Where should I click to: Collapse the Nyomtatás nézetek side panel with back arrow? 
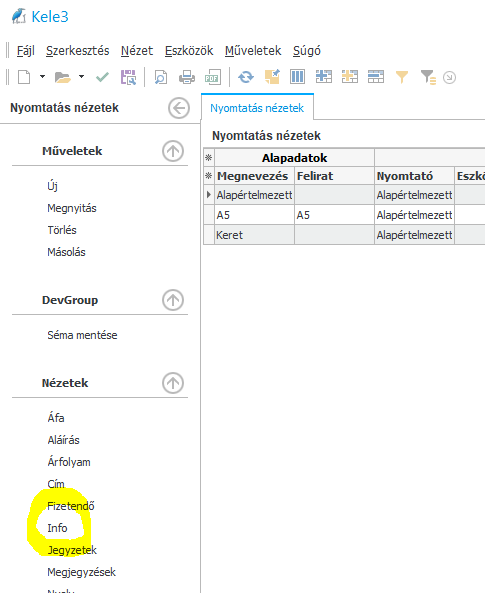click(179, 108)
